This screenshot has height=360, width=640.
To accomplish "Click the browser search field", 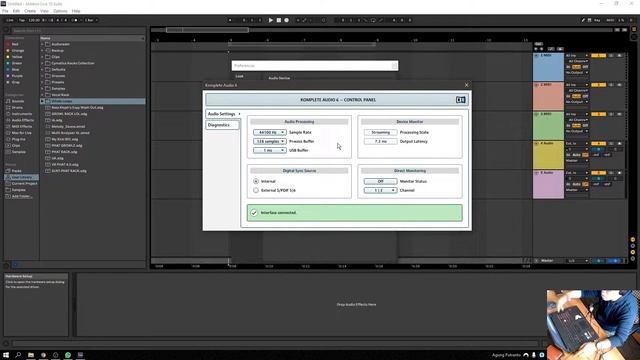I will coord(78,31).
